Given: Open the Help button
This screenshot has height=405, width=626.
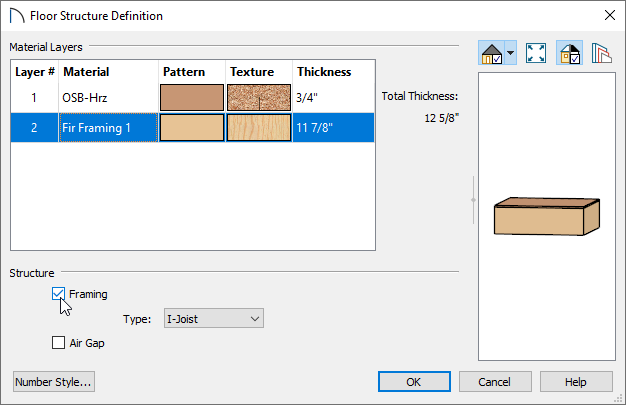Looking at the screenshot, I should [x=576, y=382].
